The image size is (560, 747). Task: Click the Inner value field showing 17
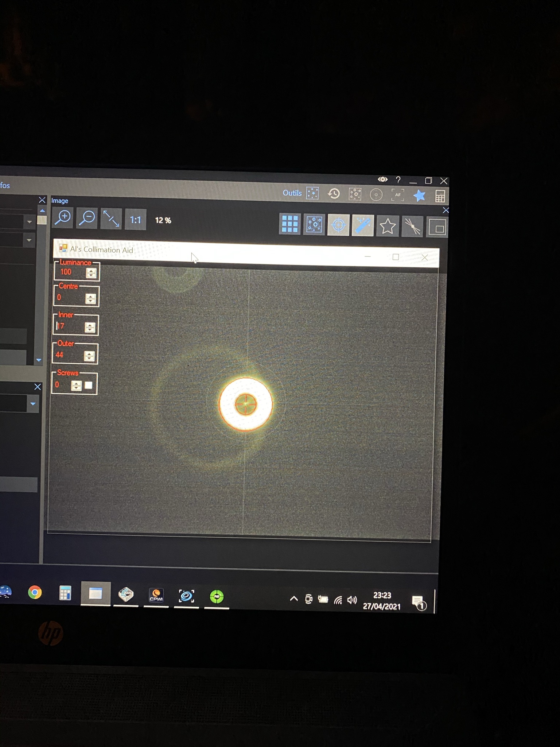coord(69,326)
